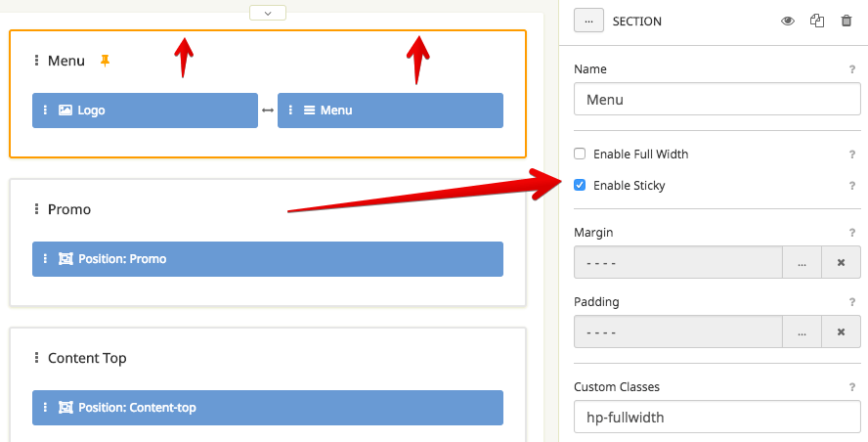Select the Position: Promo block
Viewport: 868px width, 442px height.
[x=268, y=259]
